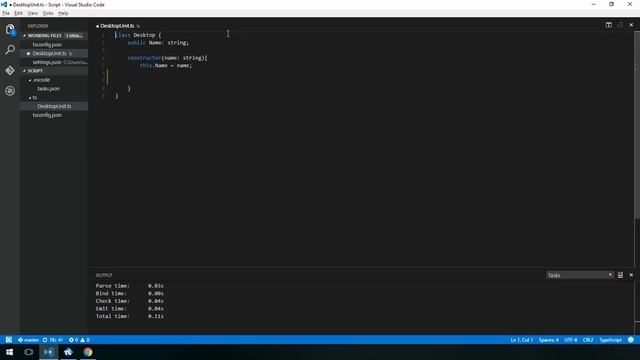Click the 'Parse time:' output line

pyautogui.click(x=130, y=286)
